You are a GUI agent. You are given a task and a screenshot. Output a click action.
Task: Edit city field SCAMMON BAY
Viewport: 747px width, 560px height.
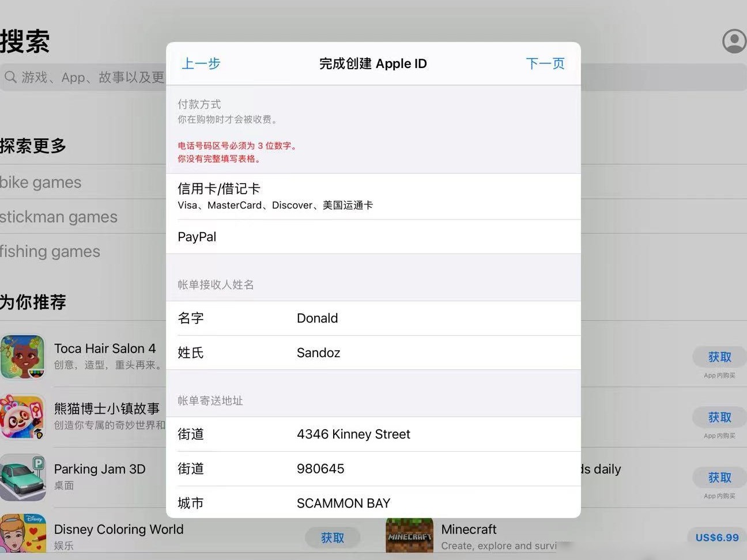[x=373, y=502]
